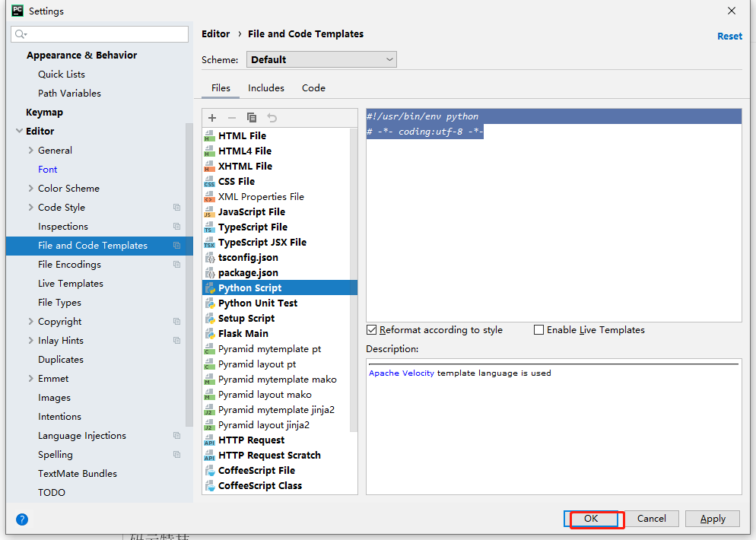Switch to the Includes tab
The height and width of the screenshot is (540, 756).
coord(266,88)
